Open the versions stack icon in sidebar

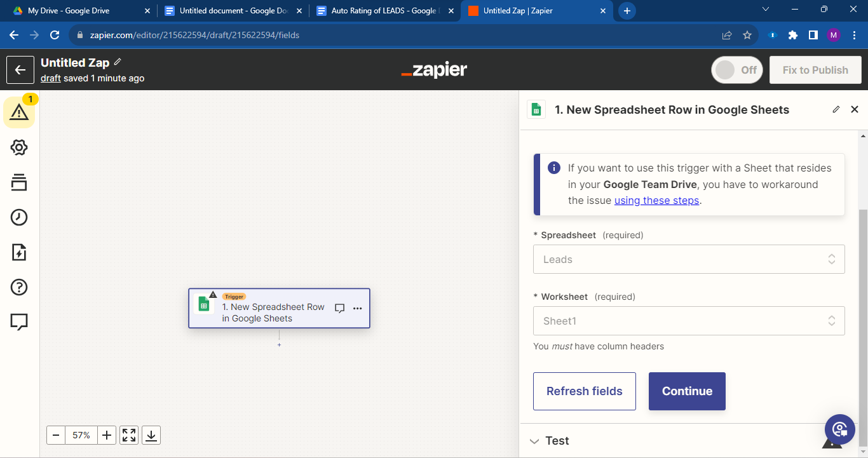coord(19,182)
